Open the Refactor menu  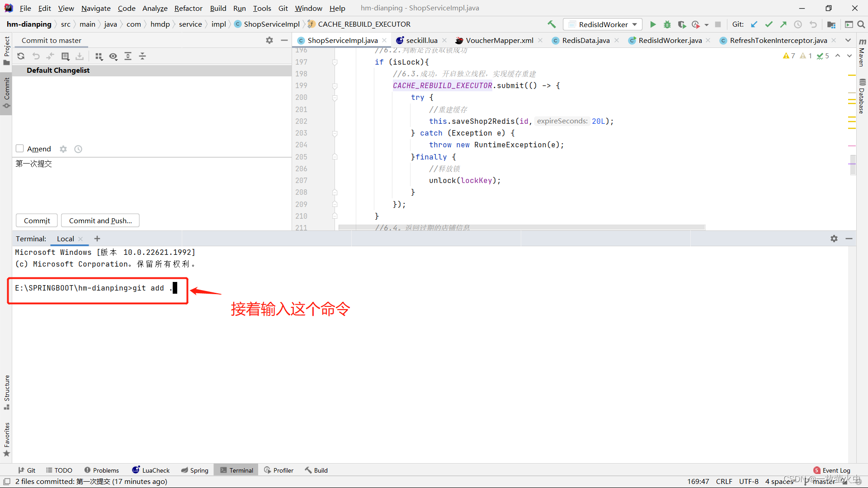[x=188, y=8]
